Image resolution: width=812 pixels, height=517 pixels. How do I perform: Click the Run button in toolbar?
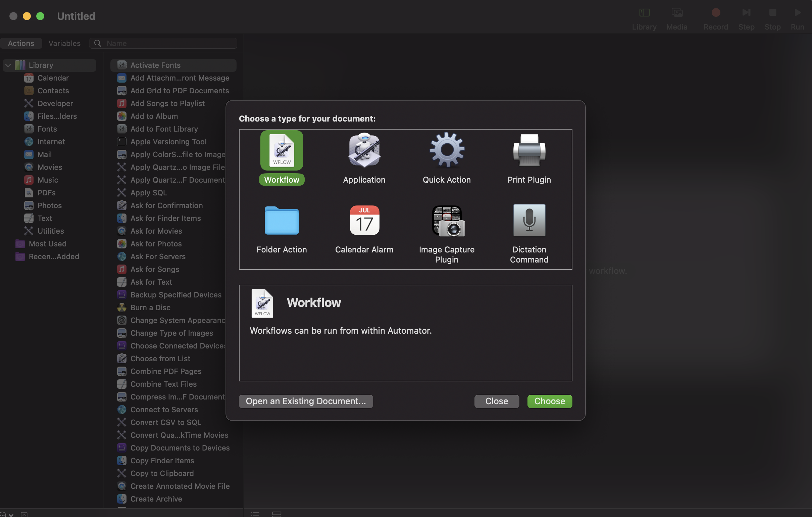point(797,17)
